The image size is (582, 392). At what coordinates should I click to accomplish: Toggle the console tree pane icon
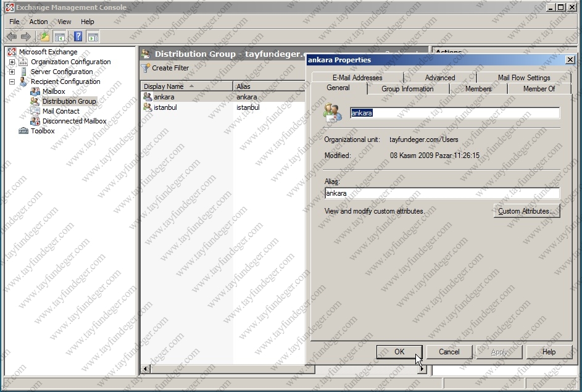59,36
